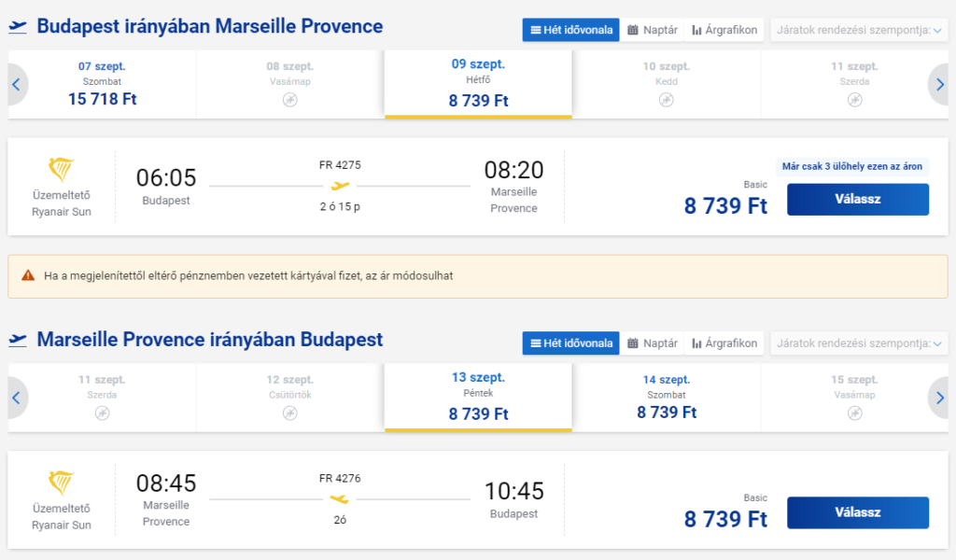This screenshot has width=956, height=560.
Task: Open outbound Járatok rendezési szempontja dropdown
Action: tap(858, 31)
